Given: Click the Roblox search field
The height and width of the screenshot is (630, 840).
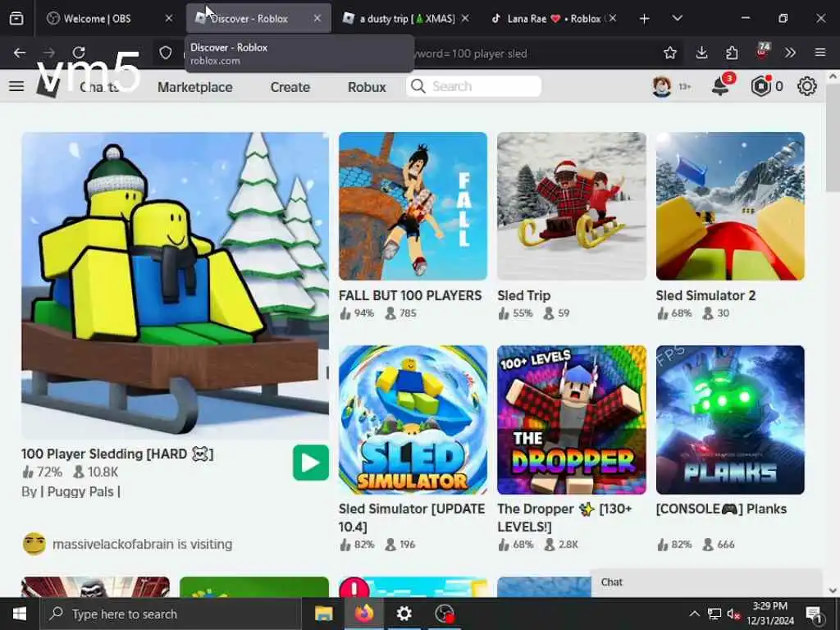Looking at the screenshot, I should (x=473, y=86).
